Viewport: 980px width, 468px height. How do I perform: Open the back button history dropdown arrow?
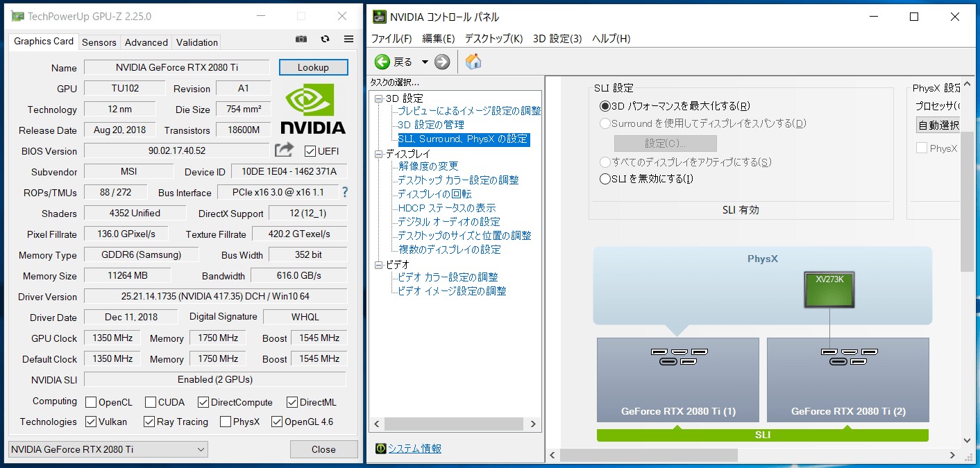click(x=425, y=62)
